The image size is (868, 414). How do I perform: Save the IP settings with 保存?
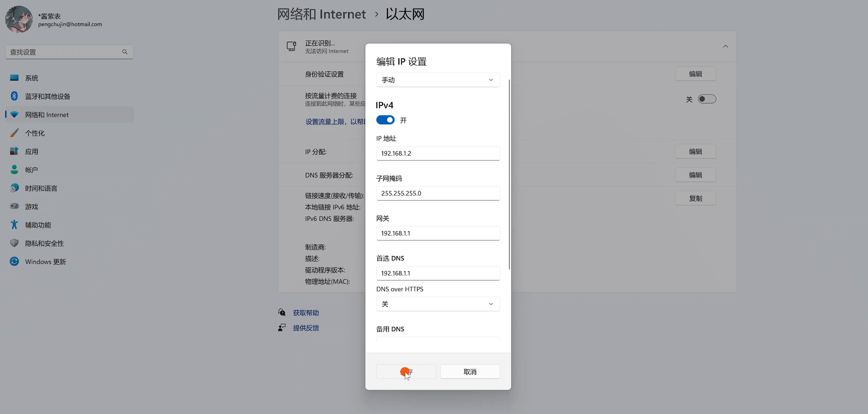click(x=406, y=371)
